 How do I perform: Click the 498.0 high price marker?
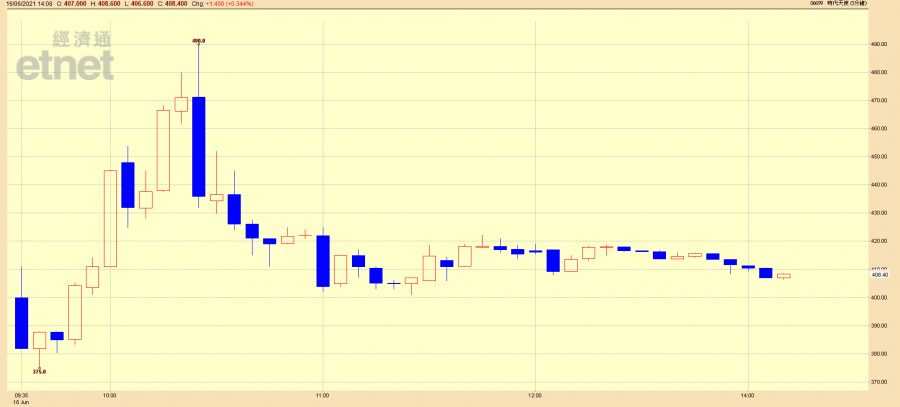point(198,41)
